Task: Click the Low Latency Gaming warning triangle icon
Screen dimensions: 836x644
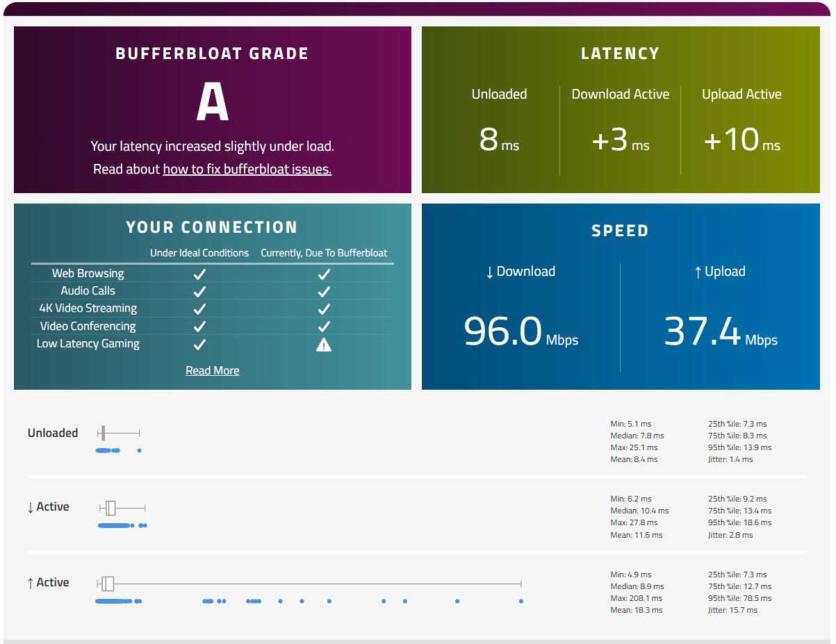Action: point(324,344)
